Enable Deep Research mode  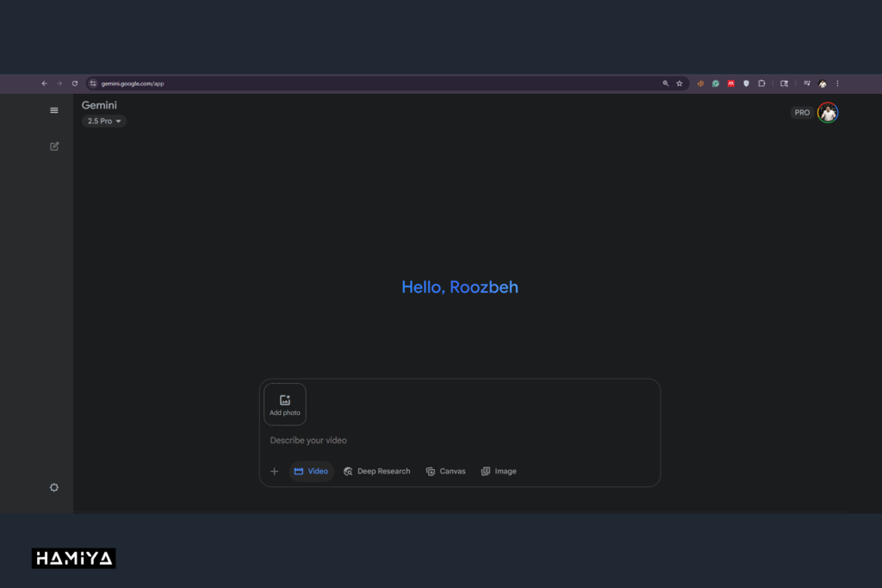coord(376,472)
